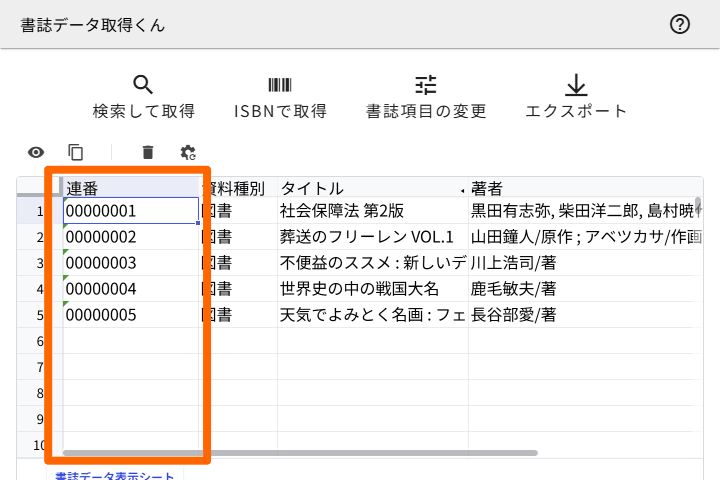
Task: Click the ISBNで取得 barcode icon
Action: 280,85
